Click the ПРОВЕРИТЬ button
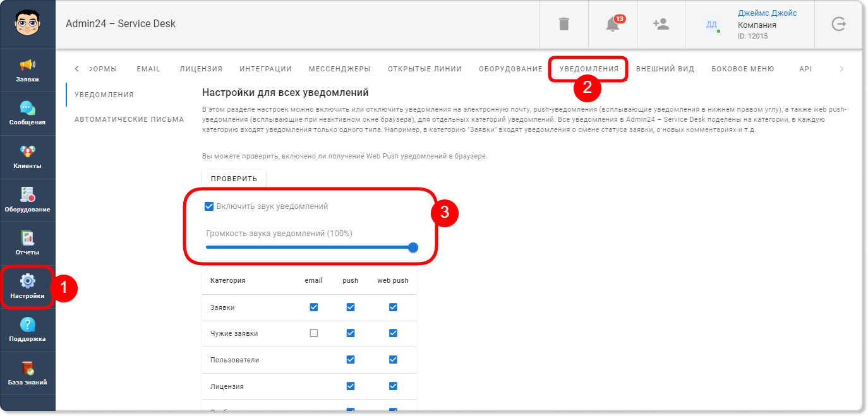Image resolution: width=868 pixels, height=416 pixels. pos(234,179)
